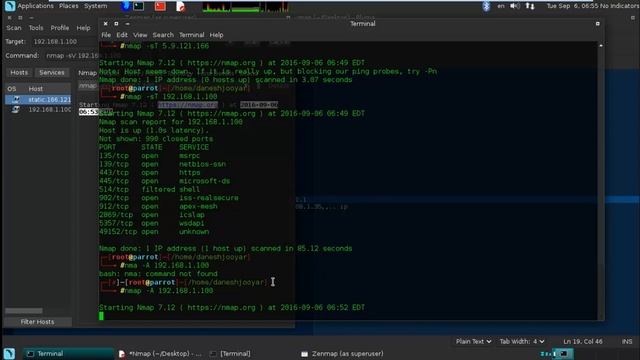The height and width of the screenshot is (360, 640).
Task: Switch to '*Nmap (~/Desktop)' taskbar entry
Action: pos(160,354)
